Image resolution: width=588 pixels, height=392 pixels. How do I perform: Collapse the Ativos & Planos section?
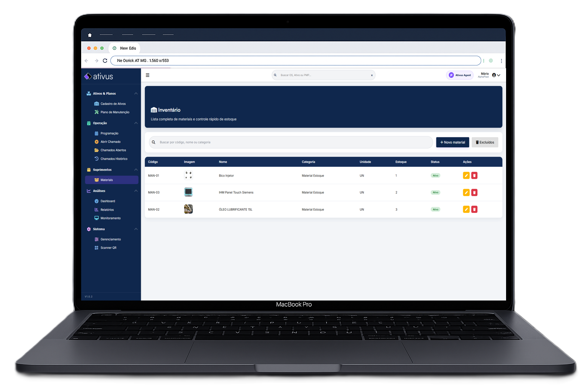click(136, 93)
